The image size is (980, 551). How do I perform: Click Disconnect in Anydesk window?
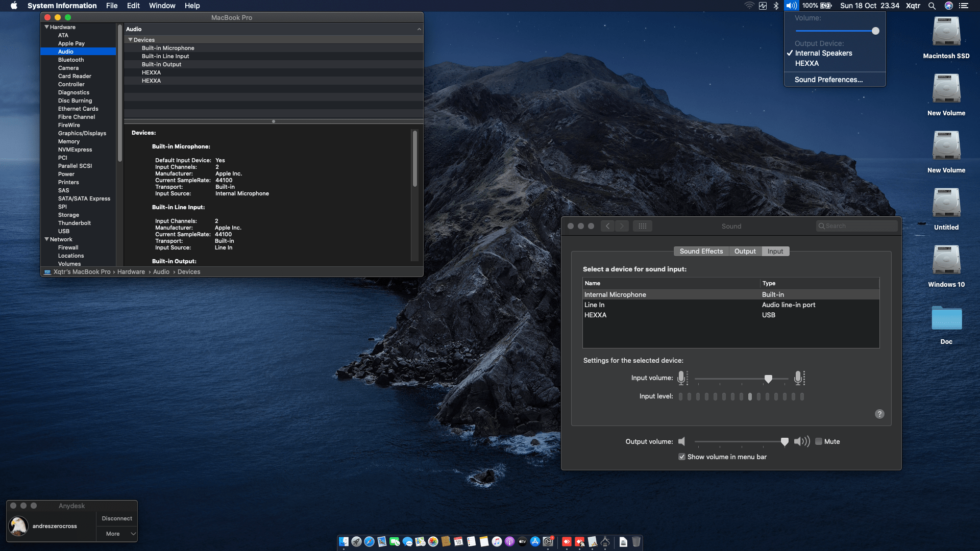117,518
